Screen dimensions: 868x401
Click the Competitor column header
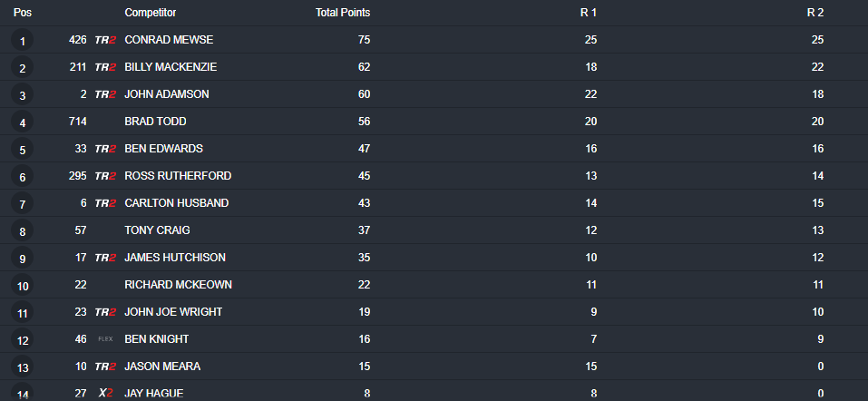click(151, 13)
